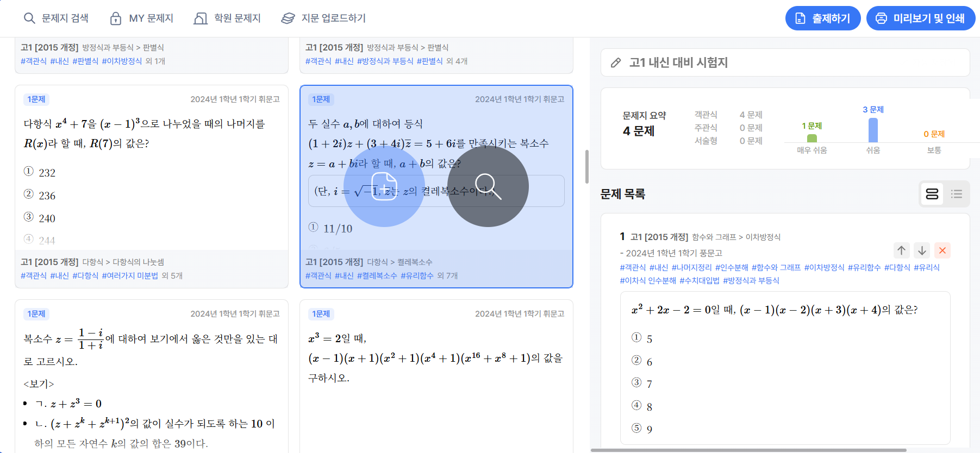This screenshot has width=980, height=453.
Task: Remove problem 1 with the red X
Action: pyautogui.click(x=942, y=250)
